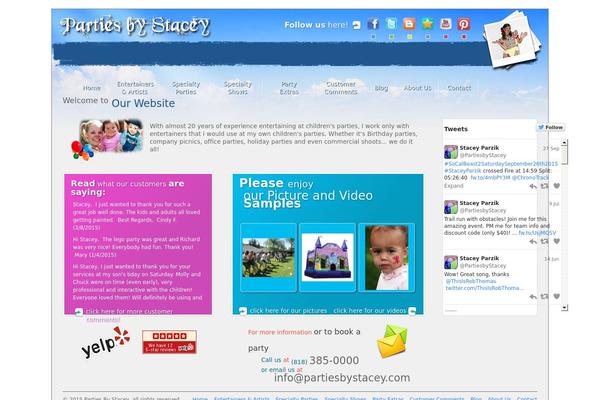Click arrow icon beside customer comments link
This screenshot has width=600, height=400.
point(79,312)
